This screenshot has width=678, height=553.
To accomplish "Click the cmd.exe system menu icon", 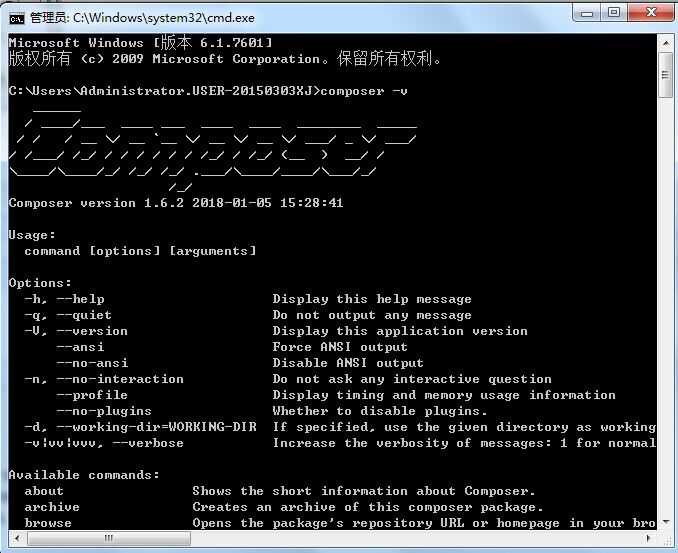I will [16, 18].
